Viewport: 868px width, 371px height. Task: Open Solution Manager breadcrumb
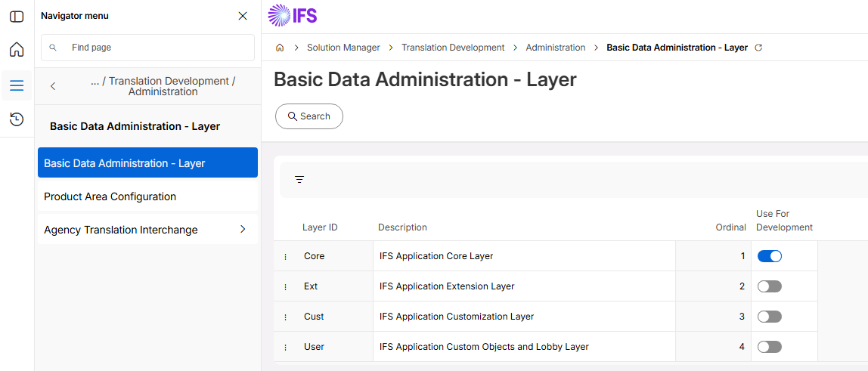pyautogui.click(x=344, y=48)
